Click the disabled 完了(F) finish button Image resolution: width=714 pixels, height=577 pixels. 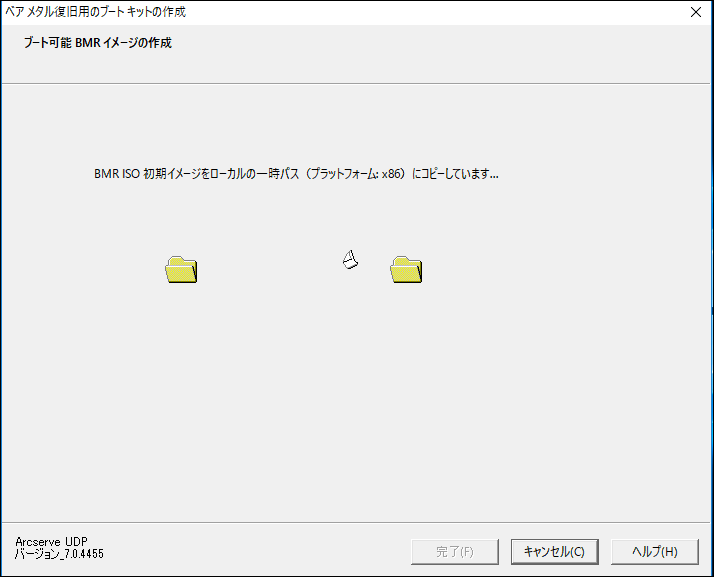[x=454, y=552]
